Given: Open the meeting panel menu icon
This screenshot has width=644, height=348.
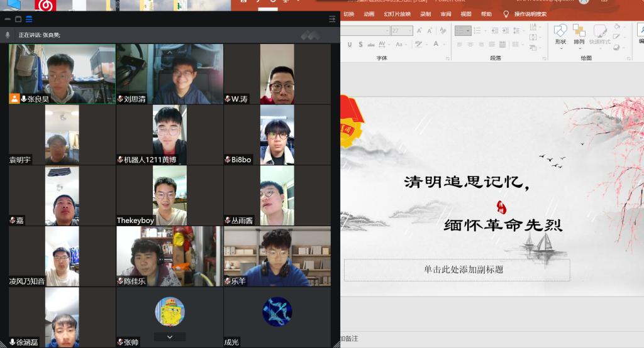Looking at the screenshot, I should tap(332, 19).
